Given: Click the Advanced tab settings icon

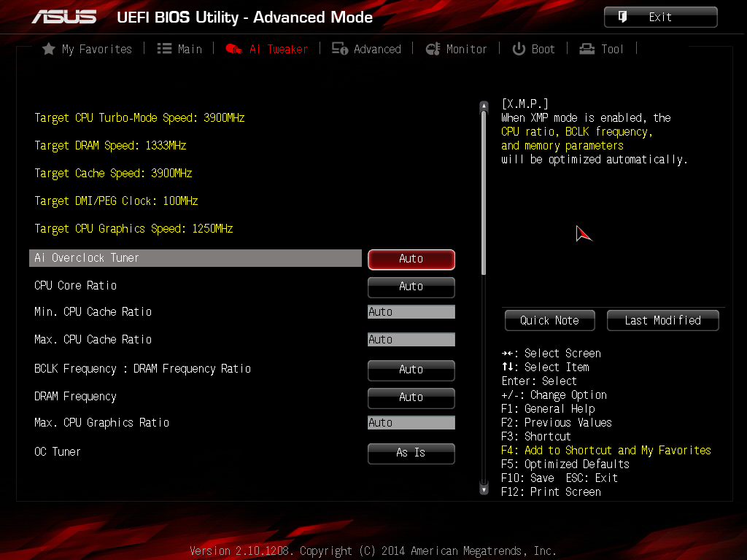Looking at the screenshot, I should point(340,49).
